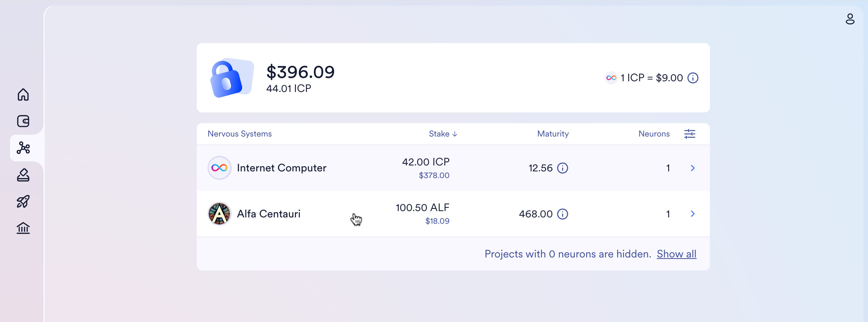Image resolution: width=868 pixels, height=322 pixels.
Task: Open the voting sidebar icon
Action: [23, 175]
